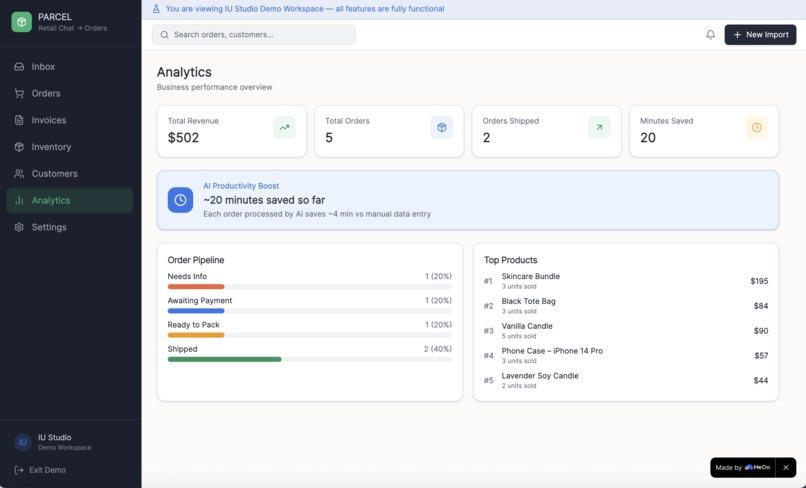
Task: Click the Total Orders value 5
Action: click(x=329, y=137)
